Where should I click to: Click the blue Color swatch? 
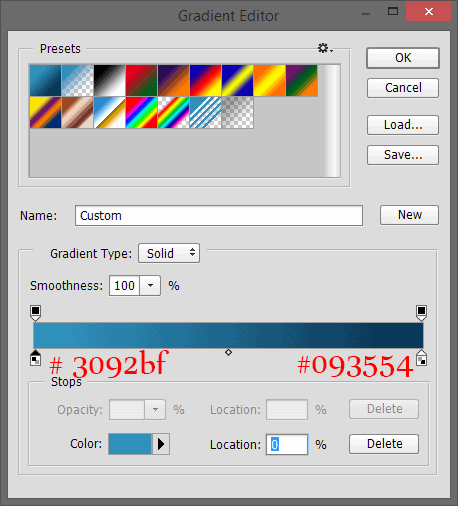(x=130, y=444)
